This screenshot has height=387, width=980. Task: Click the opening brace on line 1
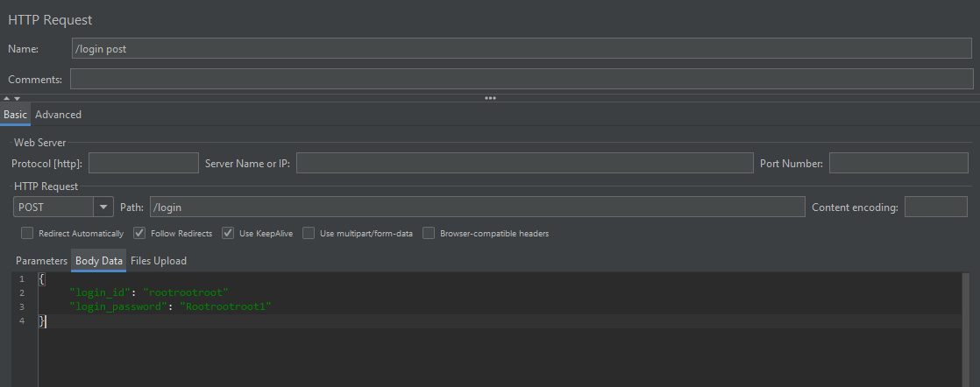(42, 278)
